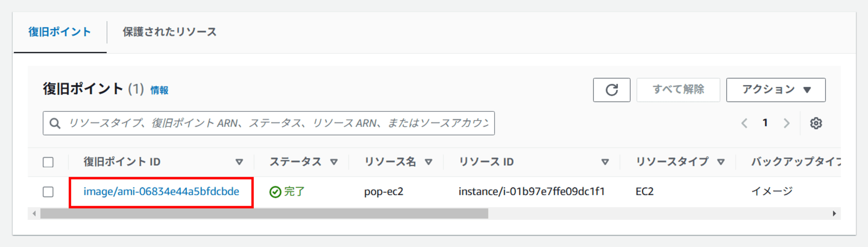Screen dimensions: 868x247
Task: Sort by 復旧ポイント ID column arrow
Action: (x=239, y=162)
